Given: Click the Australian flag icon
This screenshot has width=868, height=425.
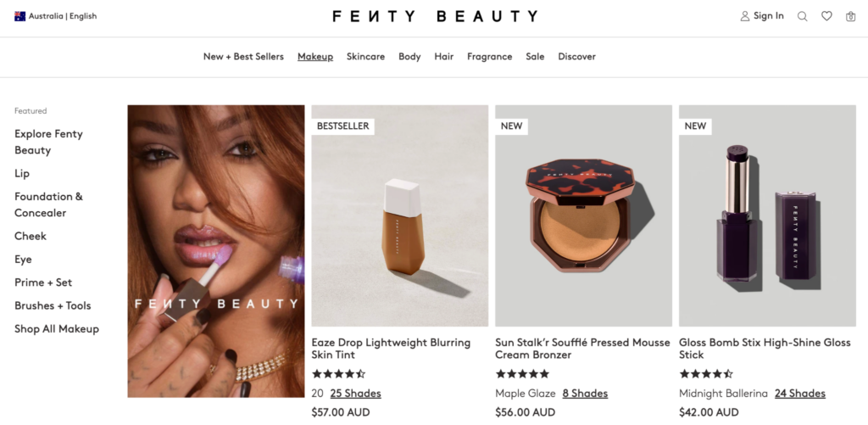Looking at the screenshot, I should tap(20, 16).
